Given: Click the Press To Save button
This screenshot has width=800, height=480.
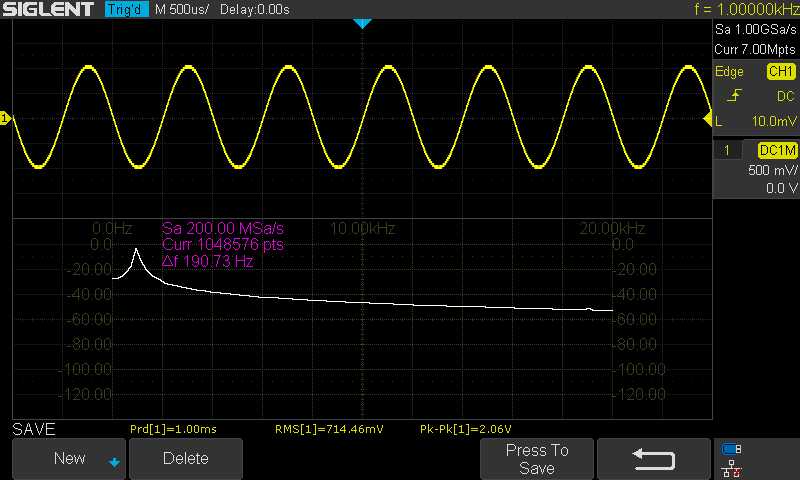Looking at the screenshot, I should coord(537,458).
